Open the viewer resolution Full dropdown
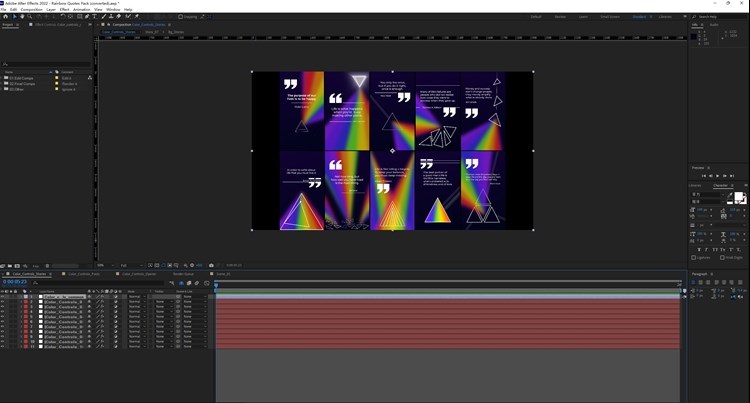This screenshot has width=750, height=403. point(131,265)
